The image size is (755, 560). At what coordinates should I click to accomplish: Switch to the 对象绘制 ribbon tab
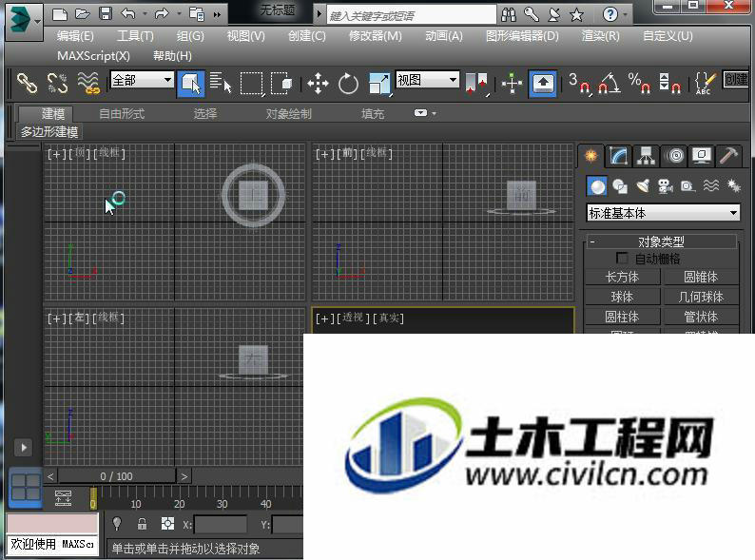click(x=289, y=114)
